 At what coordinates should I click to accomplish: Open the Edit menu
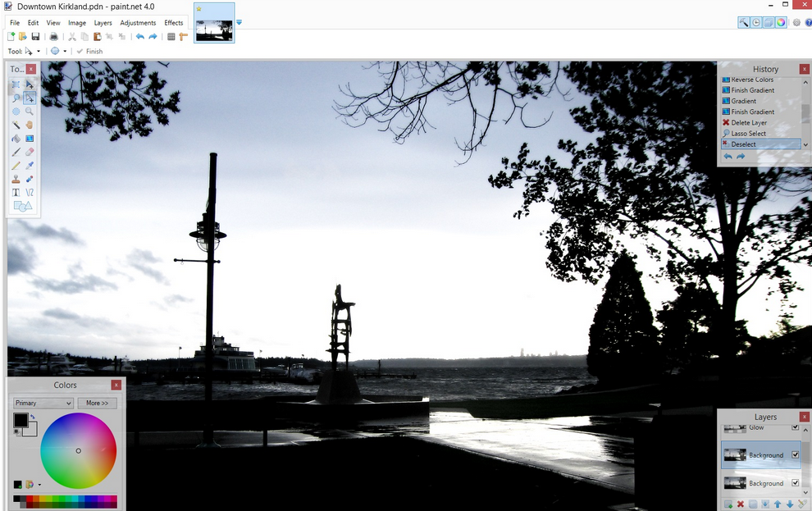33,23
